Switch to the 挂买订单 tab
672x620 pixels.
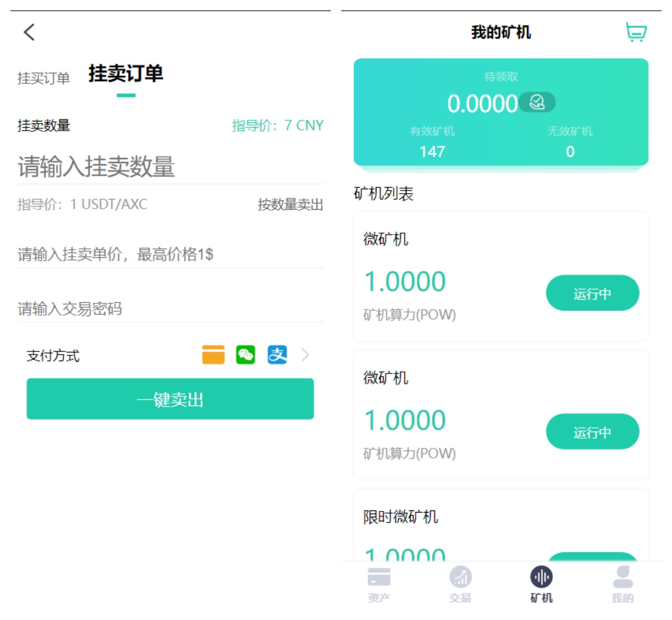coord(43,78)
